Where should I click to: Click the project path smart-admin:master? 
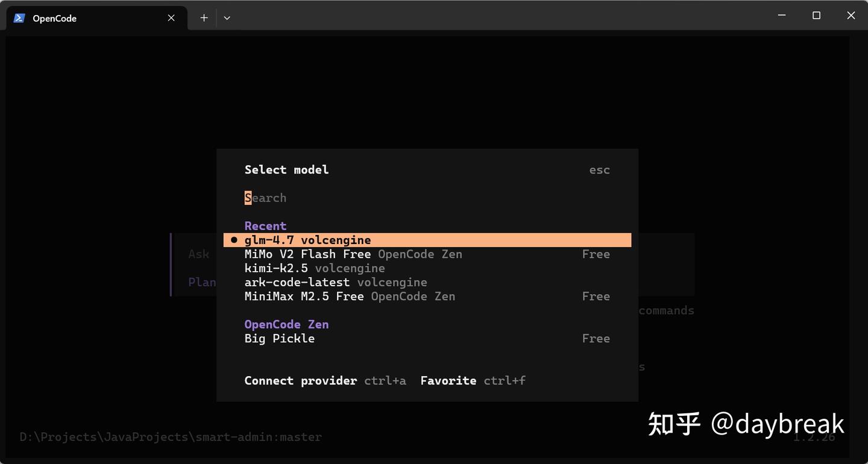tap(171, 437)
